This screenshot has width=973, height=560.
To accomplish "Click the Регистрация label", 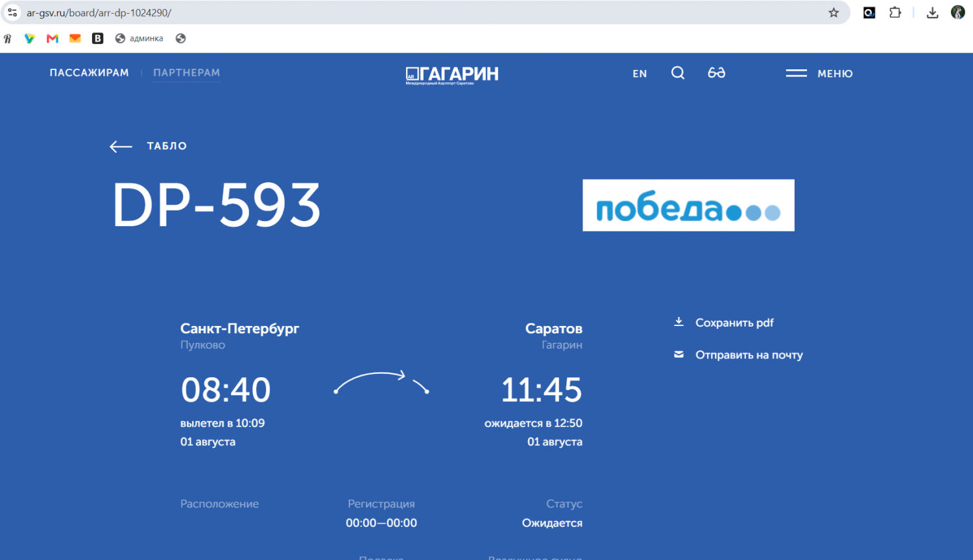I will (381, 504).
